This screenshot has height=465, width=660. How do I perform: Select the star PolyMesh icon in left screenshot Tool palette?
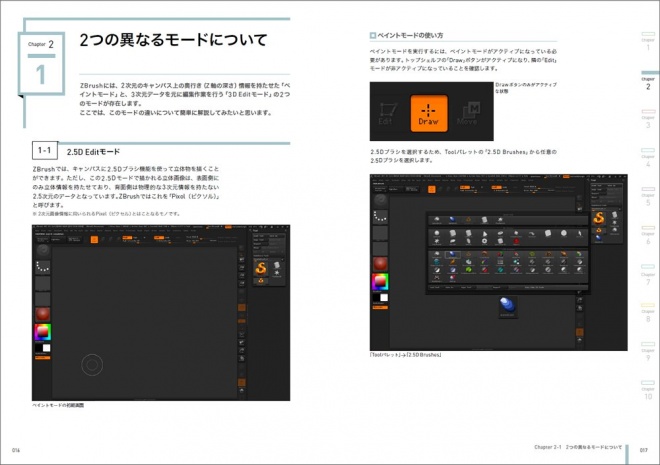[277, 273]
